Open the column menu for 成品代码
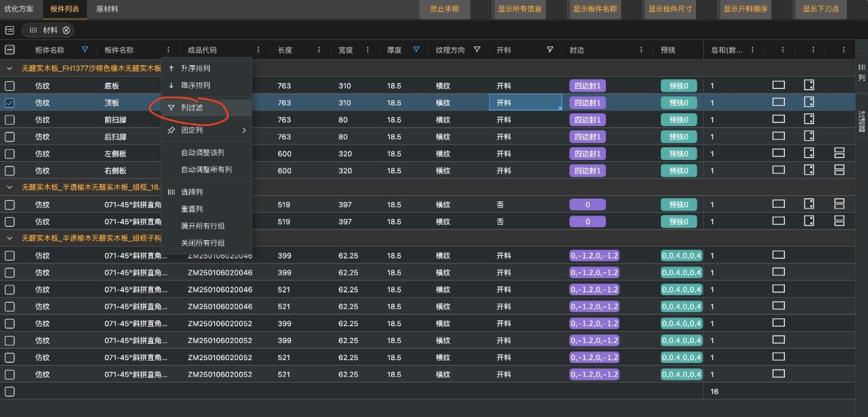This screenshot has height=417, width=868. (258, 50)
